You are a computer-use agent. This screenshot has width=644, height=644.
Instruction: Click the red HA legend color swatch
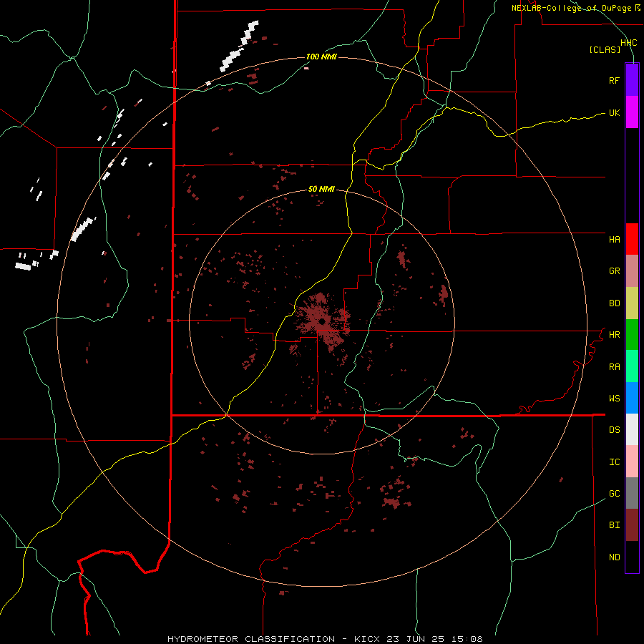632,239
